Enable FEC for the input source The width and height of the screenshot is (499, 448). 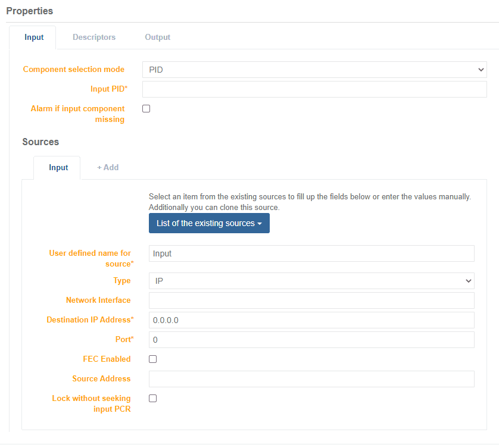tap(152, 359)
